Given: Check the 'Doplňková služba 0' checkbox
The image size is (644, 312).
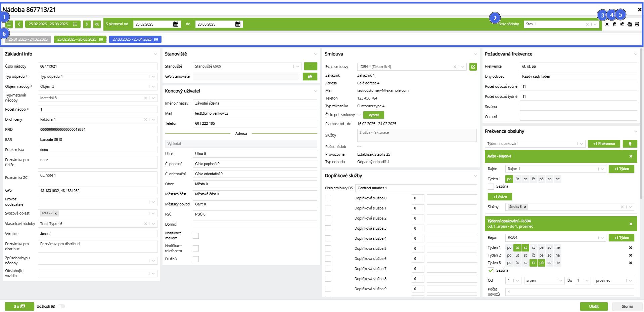Looking at the screenshot, I should 328,198.
